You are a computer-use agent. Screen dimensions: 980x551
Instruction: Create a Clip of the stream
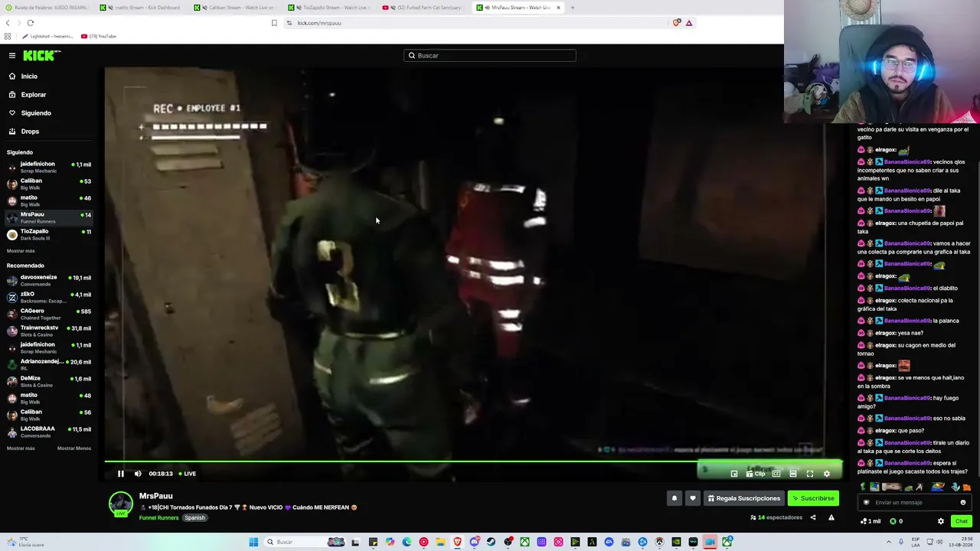click(x=756, y=474)
